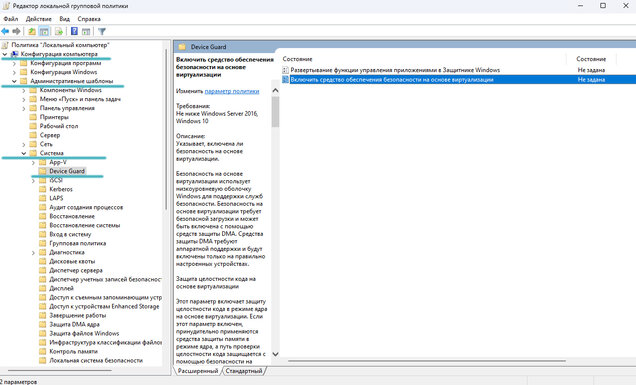
Task: Select the Развертывание функции управления приложениями policy
Action: [395, 70]
